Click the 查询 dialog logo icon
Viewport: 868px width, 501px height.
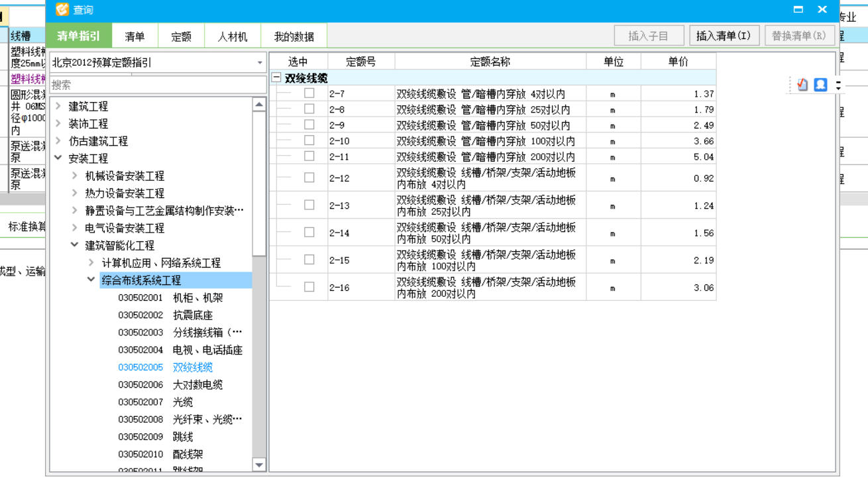point(62,9)
